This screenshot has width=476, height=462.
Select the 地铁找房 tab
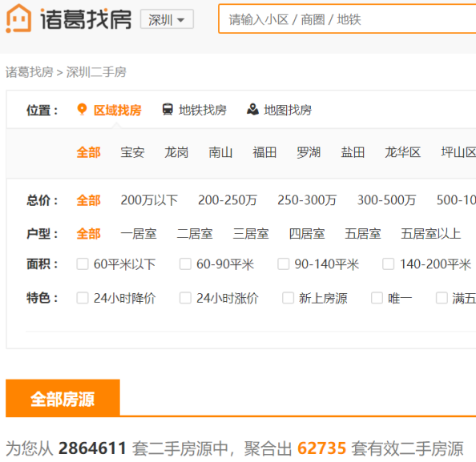tap(195, 110)
